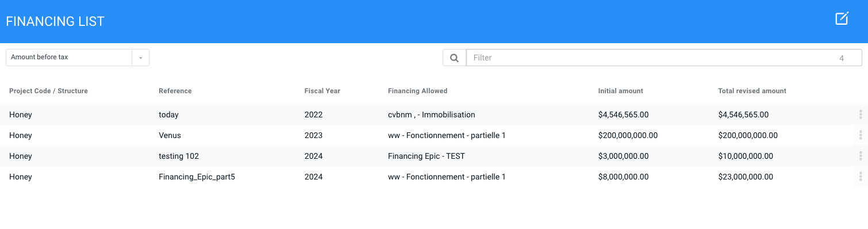Select the reference cell 'Venus'

170,135
